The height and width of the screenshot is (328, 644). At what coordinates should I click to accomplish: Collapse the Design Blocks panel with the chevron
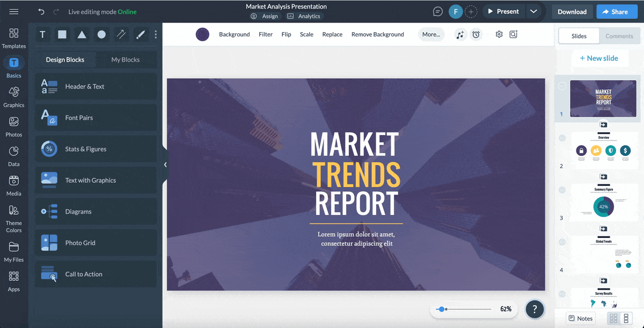(x=165, y=165)
